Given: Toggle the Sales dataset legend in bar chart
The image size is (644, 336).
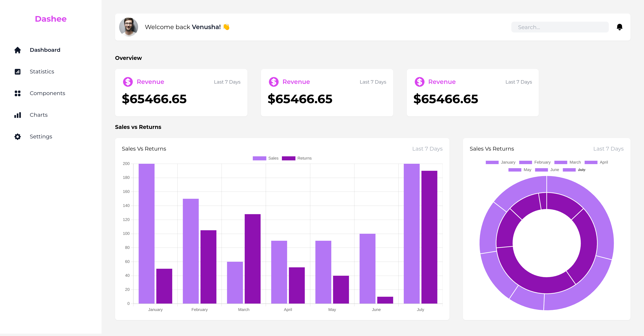Looking at the screenshot, I should pyautogui.click(x=265, y=158).
